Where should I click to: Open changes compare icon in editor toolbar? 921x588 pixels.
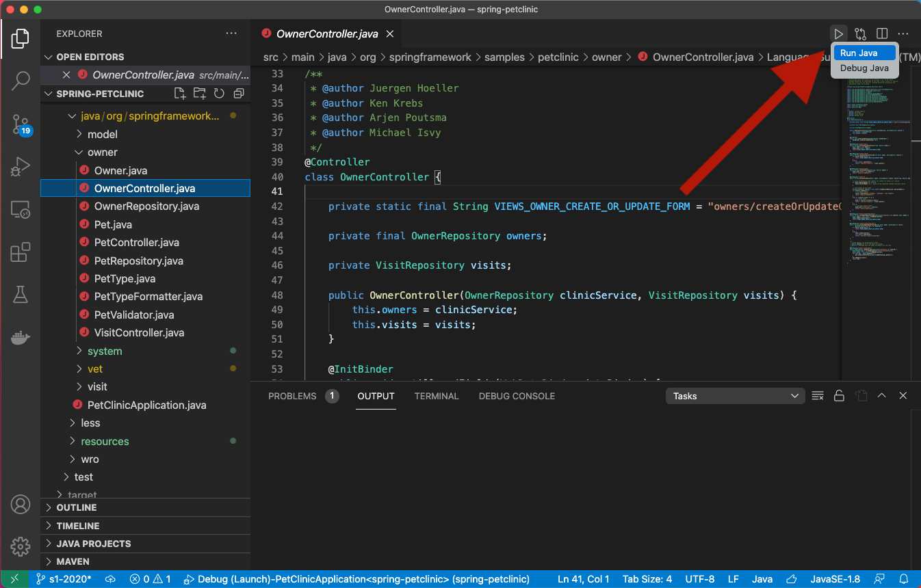(860, 34)
